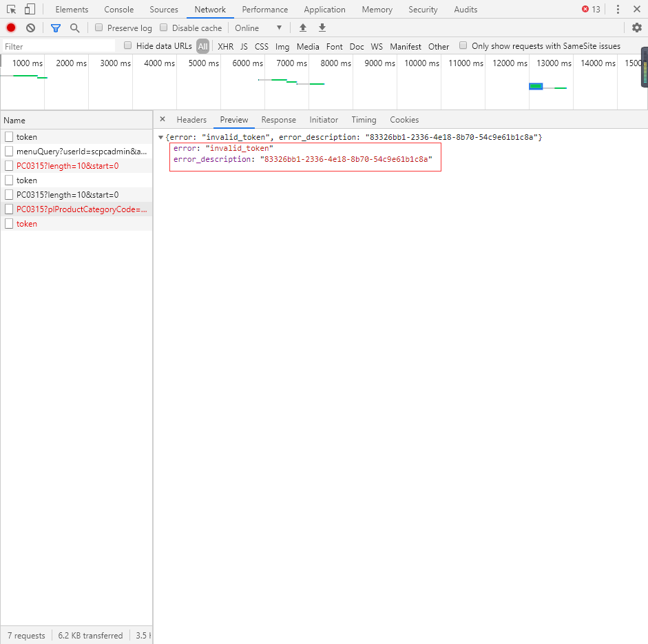Toggle the filter funnel icon

click(x=55, y=28)
